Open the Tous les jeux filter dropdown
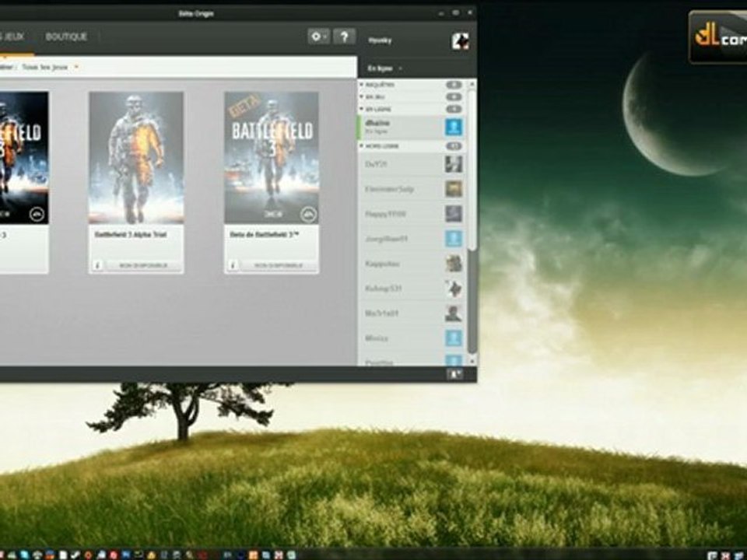The height and width of the screenshot is (560, 747). (x=50, y=67)
